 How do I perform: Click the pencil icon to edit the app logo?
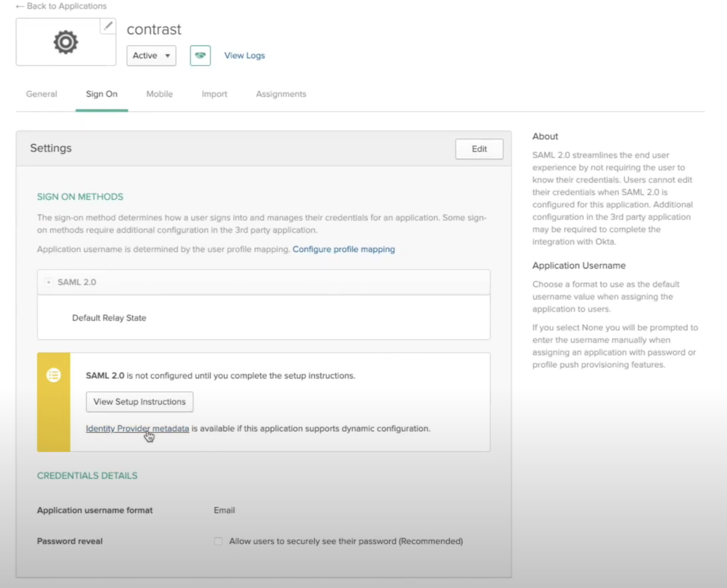(107, 26)
